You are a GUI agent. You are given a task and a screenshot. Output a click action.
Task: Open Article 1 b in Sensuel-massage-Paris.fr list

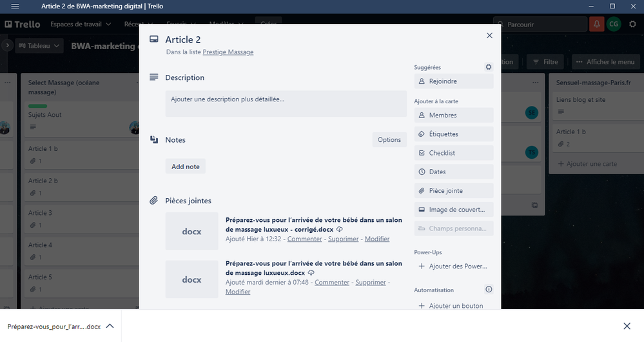[x=598, y=137]
